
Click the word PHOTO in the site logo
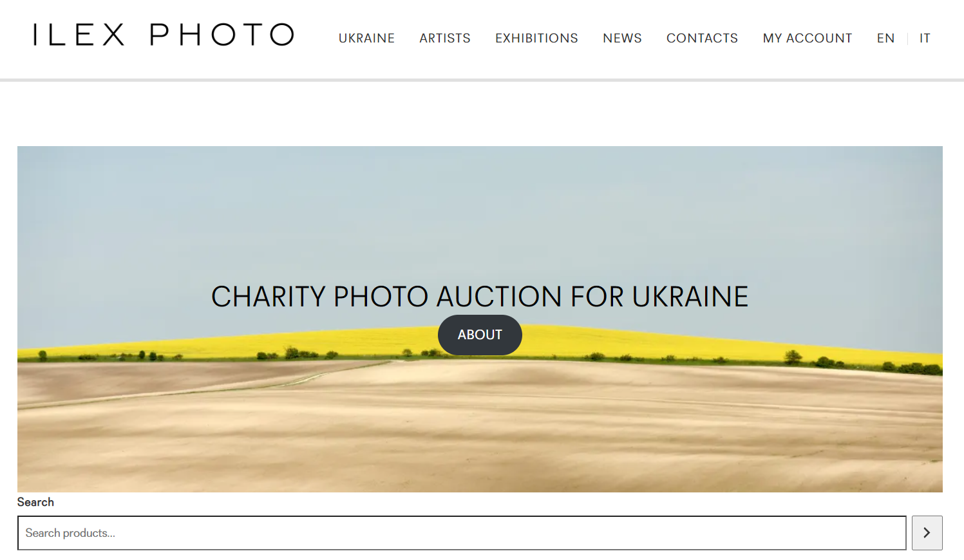click(x=222, y=35)
